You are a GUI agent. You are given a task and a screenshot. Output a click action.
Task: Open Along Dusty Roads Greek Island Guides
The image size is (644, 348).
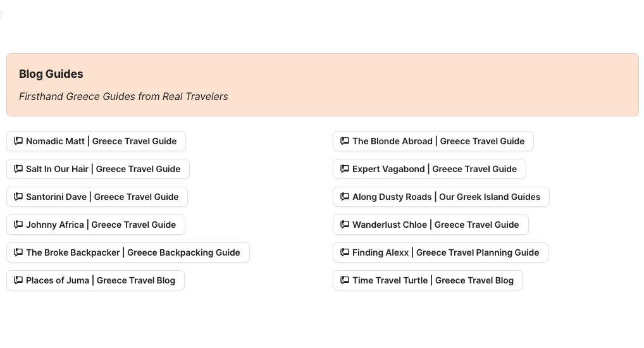pyautogui.click(x=446, y=197)
